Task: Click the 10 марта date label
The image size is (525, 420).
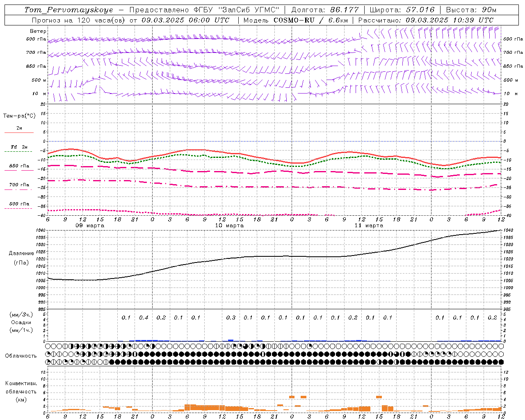Action: (229, 226)
